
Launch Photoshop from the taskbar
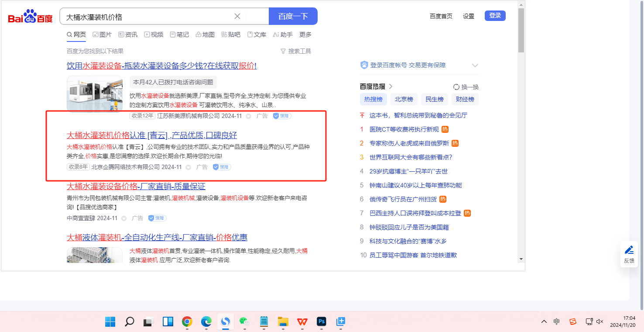[322, 322]
